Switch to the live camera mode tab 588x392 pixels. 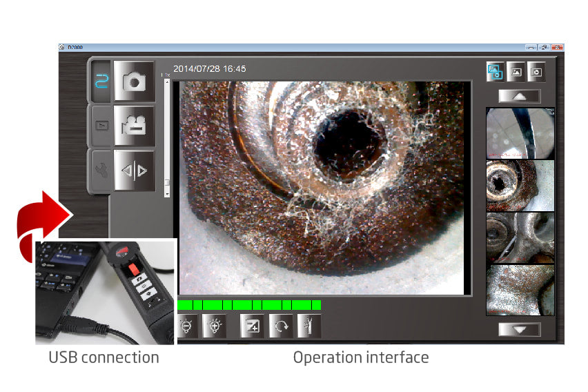(x=101, y=81)
